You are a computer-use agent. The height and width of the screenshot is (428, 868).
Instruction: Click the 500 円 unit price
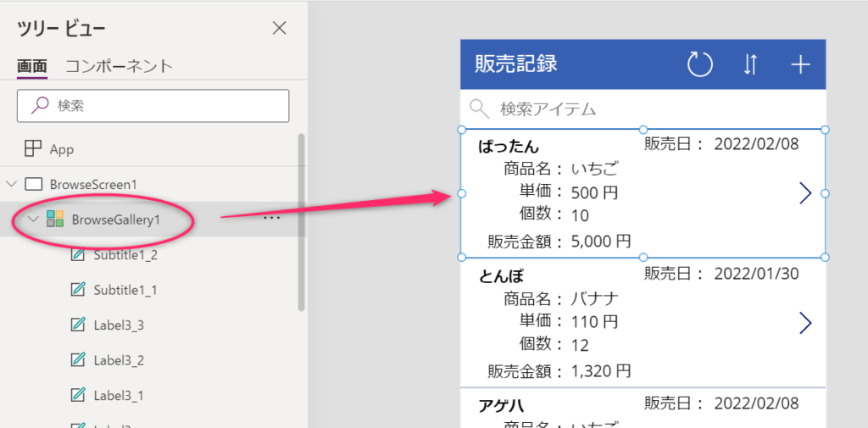594,192
